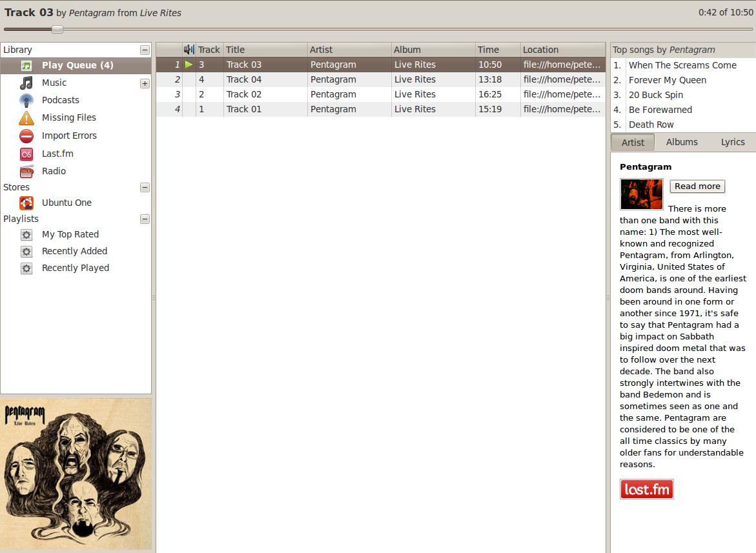Select the Play Queue icon in the sidebar
Screen dimensions: 756x553
[x=26, y=66]
